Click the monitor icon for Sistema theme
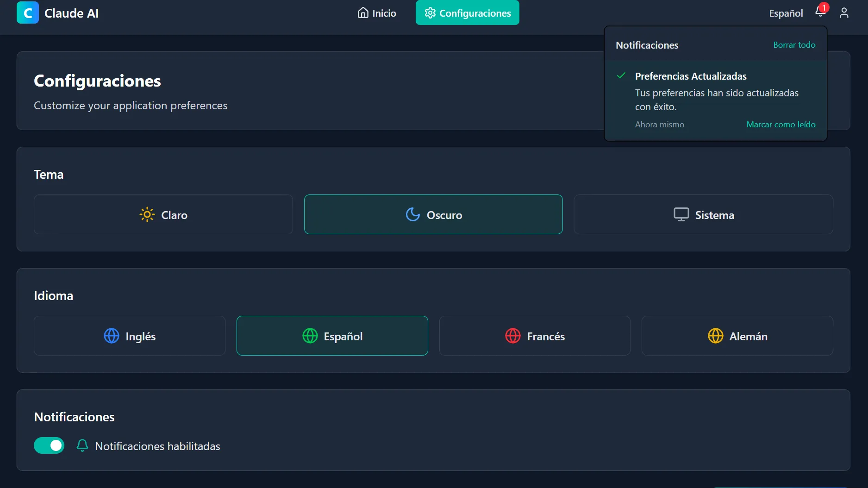This screenshot has width=868, height=488. click(x=681, y=215)
